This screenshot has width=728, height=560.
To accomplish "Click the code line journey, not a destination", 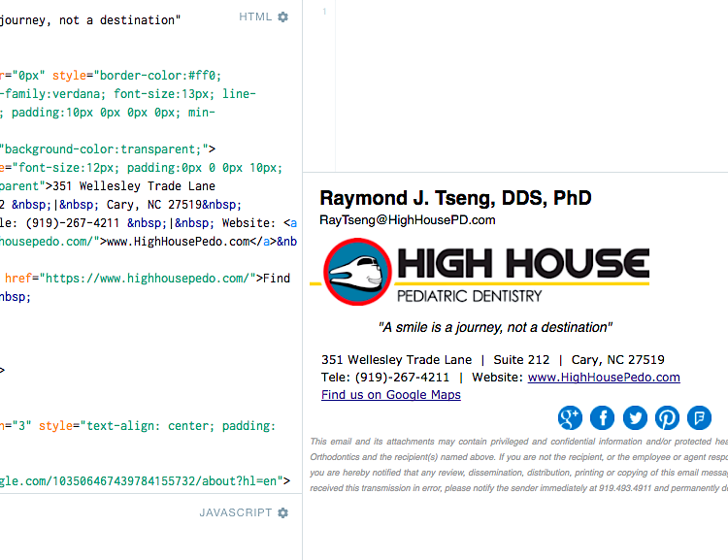I will [90, 20].
